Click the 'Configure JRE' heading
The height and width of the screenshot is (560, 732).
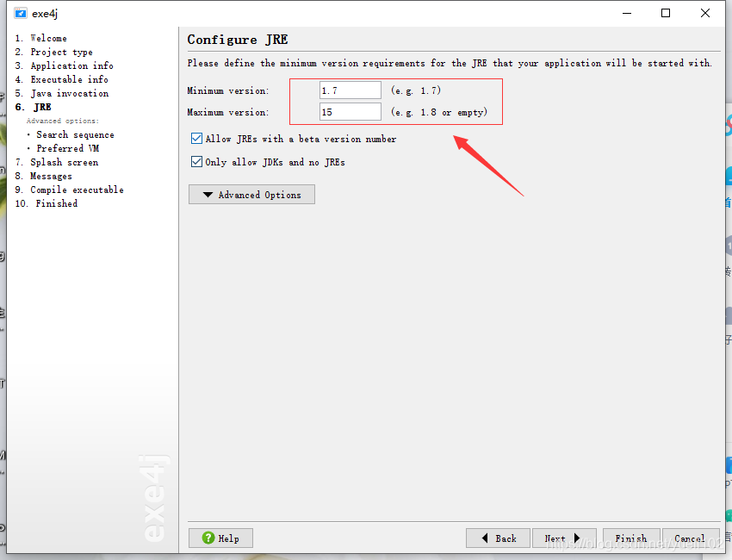[x=238, y=40]
